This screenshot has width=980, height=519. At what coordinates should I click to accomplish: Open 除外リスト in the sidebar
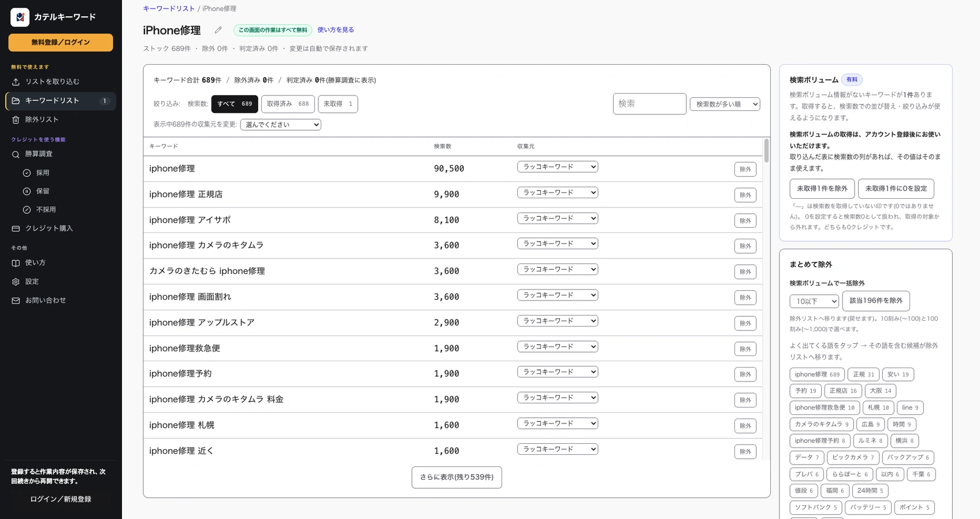click(x=61, y=120)
